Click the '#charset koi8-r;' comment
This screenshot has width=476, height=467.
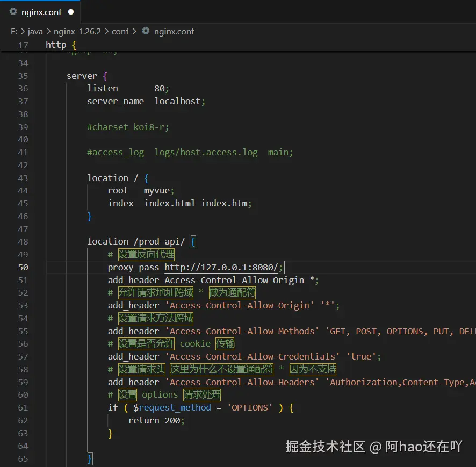128,127
